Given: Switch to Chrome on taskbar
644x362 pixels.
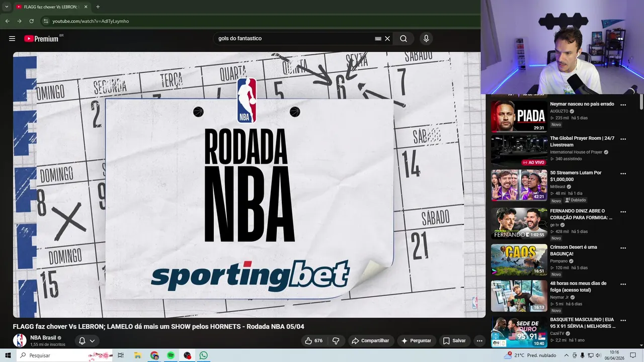Looking at the screenshot, I should click(154, 355).
